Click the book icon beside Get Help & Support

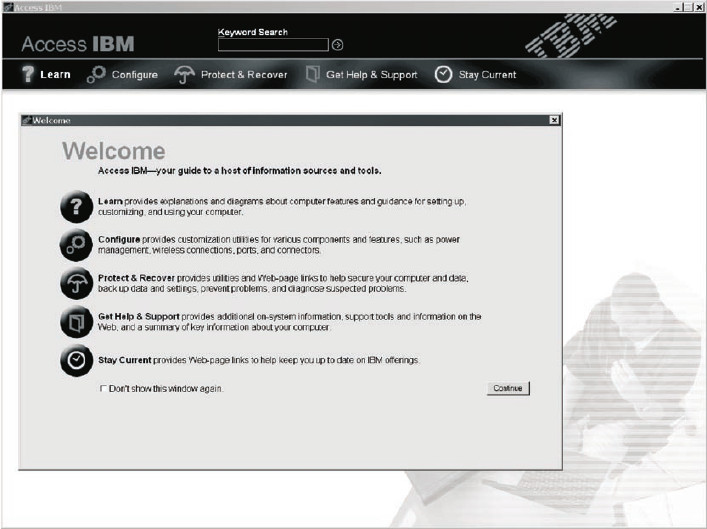click(312, 74)
